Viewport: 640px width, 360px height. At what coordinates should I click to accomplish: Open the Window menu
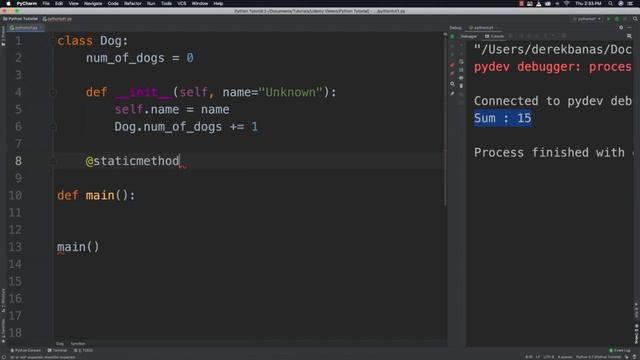click(x=200, y=3)
